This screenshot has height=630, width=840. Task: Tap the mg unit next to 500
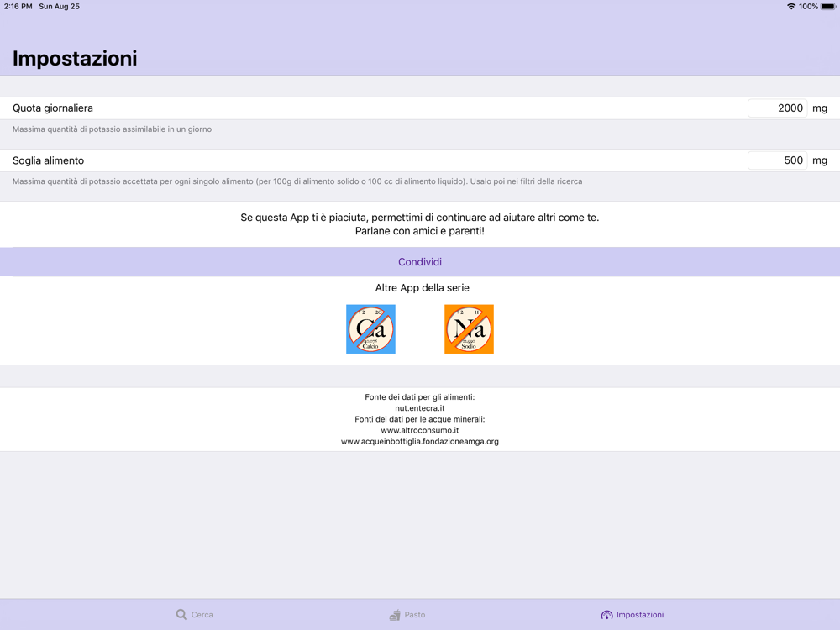coord(820,160)
